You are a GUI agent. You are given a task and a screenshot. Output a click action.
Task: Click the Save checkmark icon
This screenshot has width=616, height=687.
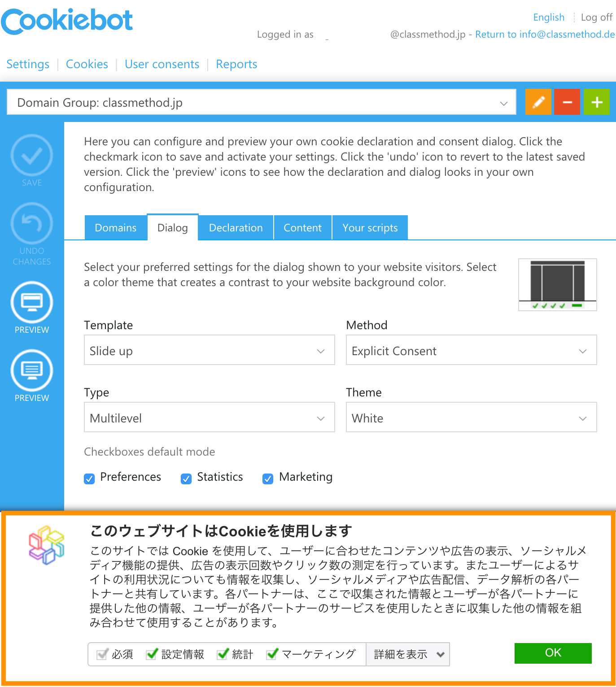click(32, 156)
